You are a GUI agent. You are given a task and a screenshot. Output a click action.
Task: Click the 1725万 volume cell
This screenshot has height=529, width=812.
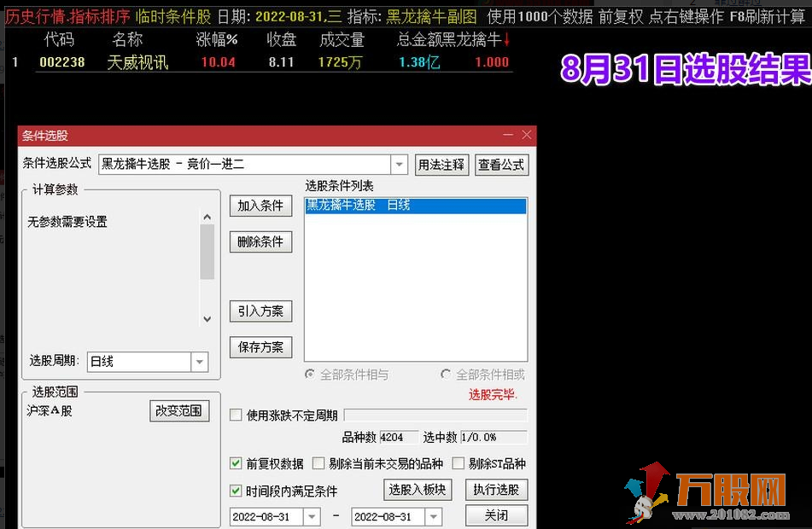(340, 62)
